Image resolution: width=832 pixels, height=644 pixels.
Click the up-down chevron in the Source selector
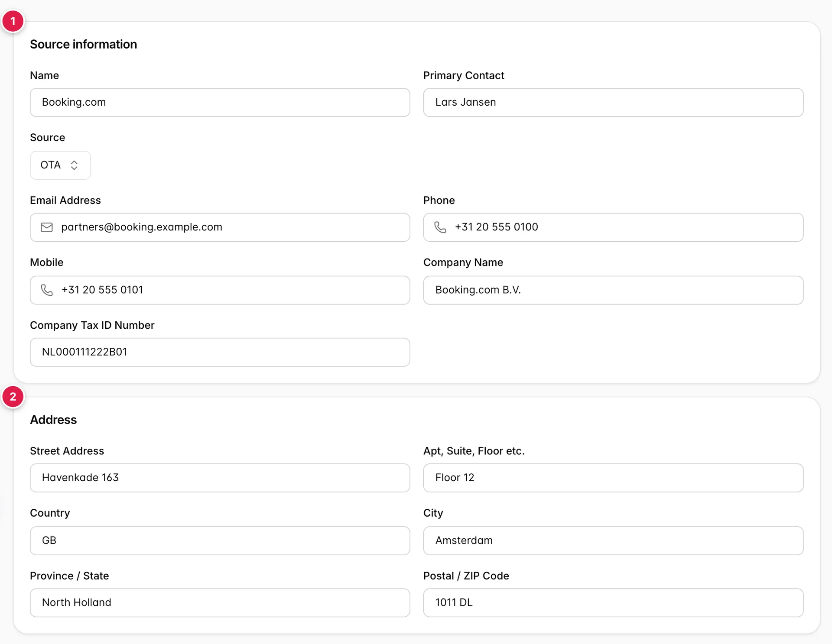pos(74,165)
